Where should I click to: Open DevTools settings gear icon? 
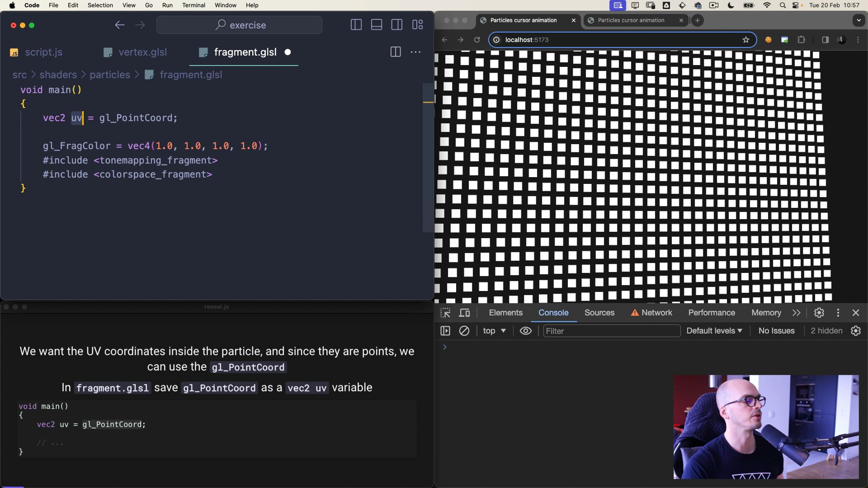point(819,313)
